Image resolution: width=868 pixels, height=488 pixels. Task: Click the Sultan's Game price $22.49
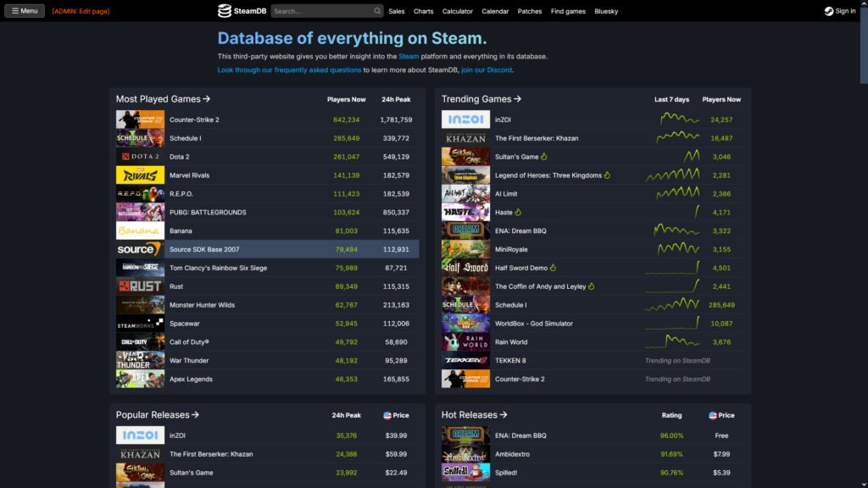pyautogui.click(x=396, y=473)
